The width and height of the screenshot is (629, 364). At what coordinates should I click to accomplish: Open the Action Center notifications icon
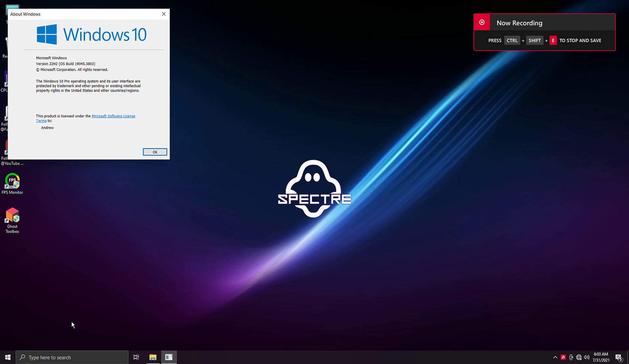pyautogui.click(x=619, y=358)
